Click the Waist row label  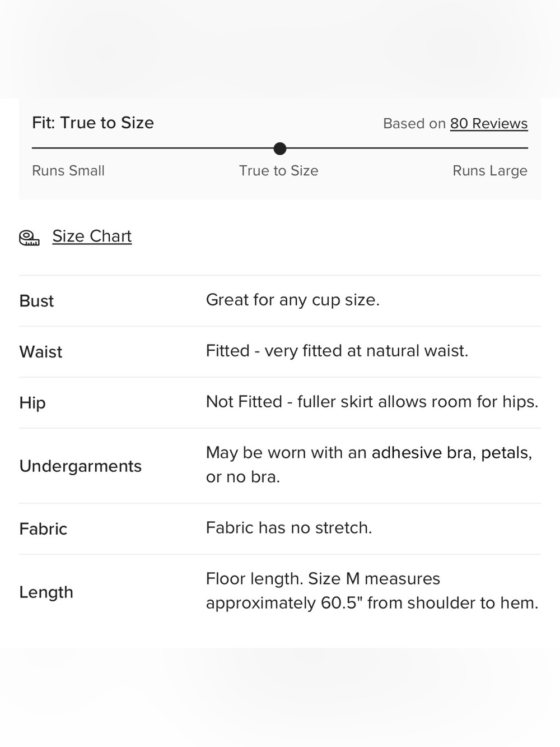point(41,352)
